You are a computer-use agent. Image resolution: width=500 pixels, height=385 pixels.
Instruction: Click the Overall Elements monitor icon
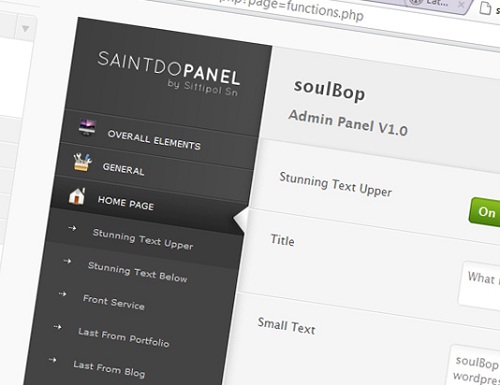tap(87, 127)
